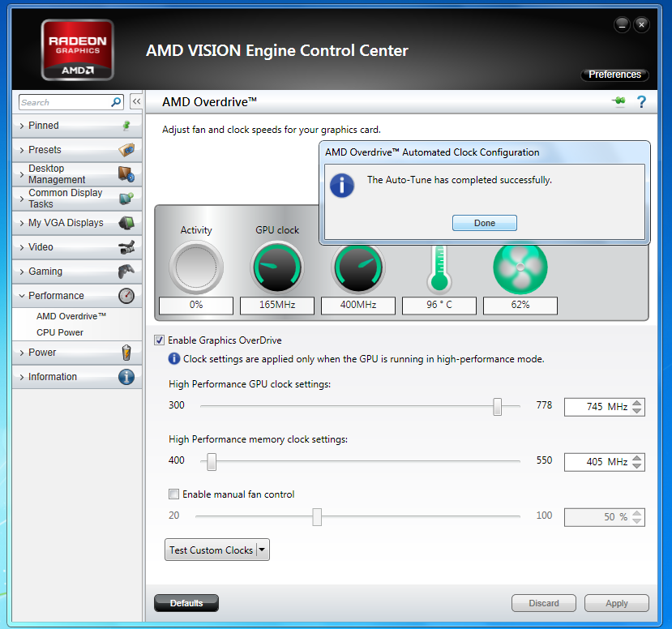Click the memory clock slider handle

coord(212,461)
